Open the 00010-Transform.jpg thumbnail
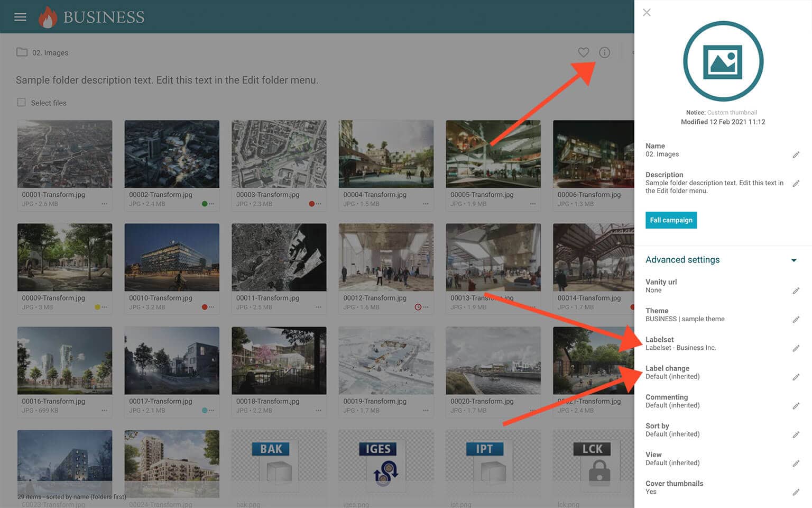The width and height of the screenshot is (812, 508). point(172,257)
